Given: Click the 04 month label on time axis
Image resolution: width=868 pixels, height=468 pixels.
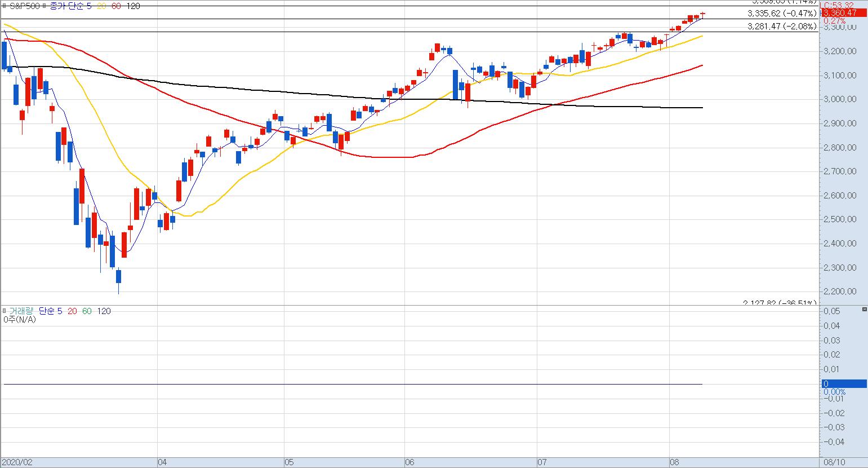Looking at the screenshot, I should pos(162,462).
